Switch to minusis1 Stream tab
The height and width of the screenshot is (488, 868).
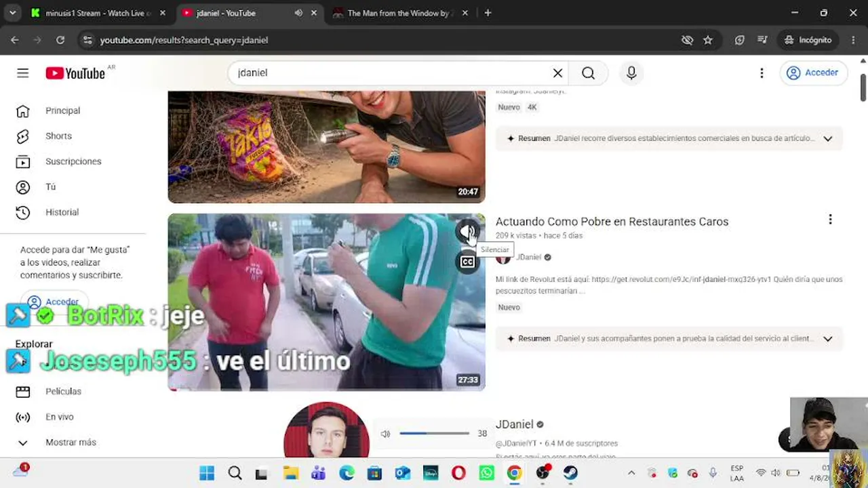pyautogui.click(x=98, y=13)
